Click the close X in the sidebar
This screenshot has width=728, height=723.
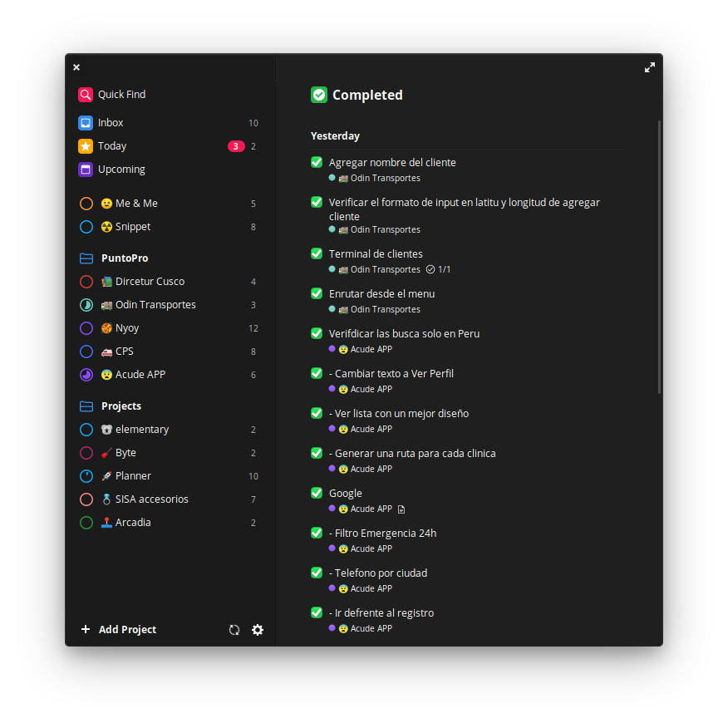coord(76,68)
